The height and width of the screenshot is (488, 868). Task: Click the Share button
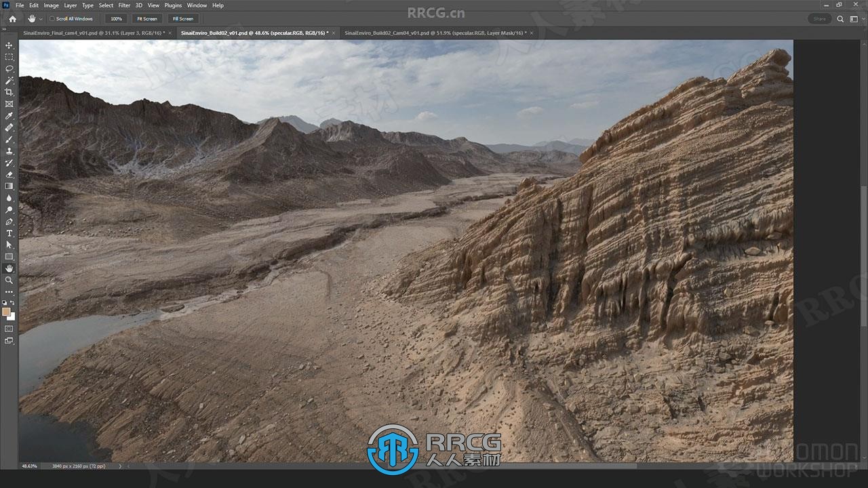pyautogui.click(x=819, y=19)
